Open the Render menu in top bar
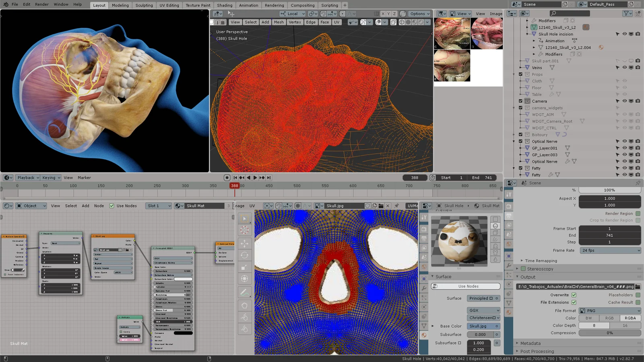Image resolution: width=644 pixels, height=362 pixels. pos(42,4)
